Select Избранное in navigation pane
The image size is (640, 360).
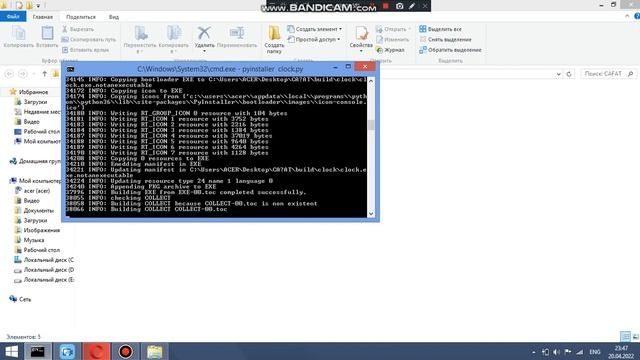click(x=33, y=92)
